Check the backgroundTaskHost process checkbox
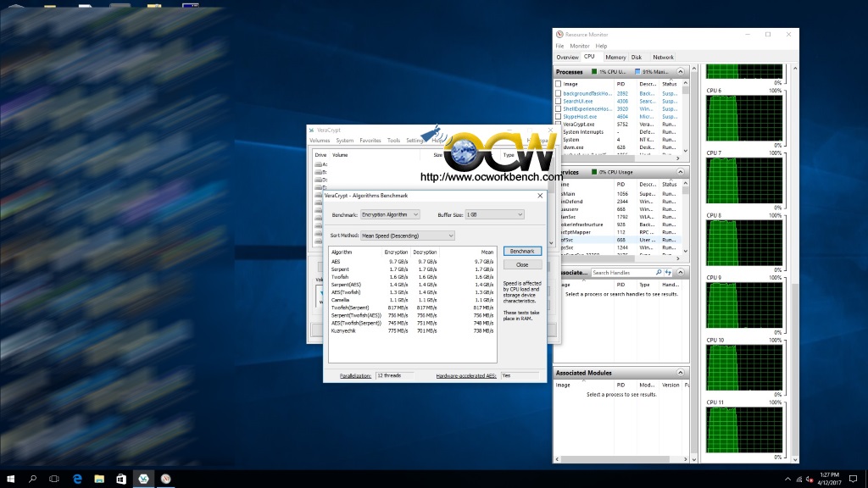Screen dimensions: 868x488 coord(558,93)
